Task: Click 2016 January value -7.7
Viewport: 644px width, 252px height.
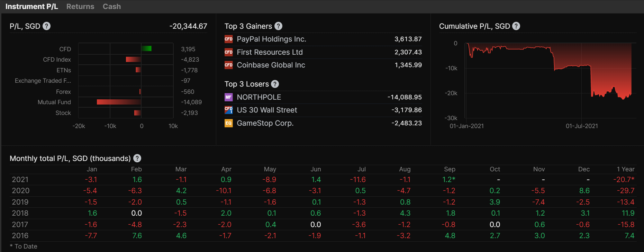Action: pos(91,236)
